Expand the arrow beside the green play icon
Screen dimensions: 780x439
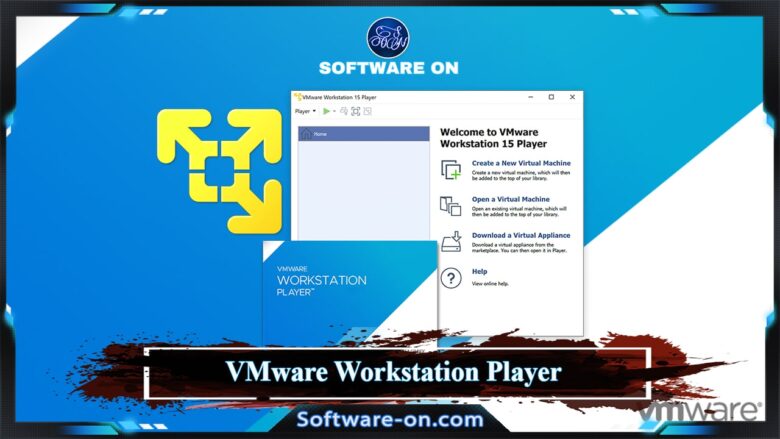point(334,111)
